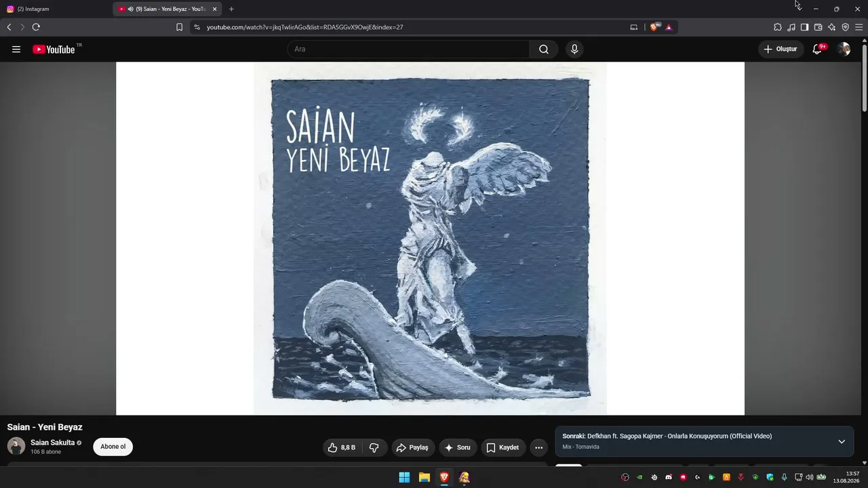Open the network tray icon
Viewport: 868px width, 488px height.
798,477
